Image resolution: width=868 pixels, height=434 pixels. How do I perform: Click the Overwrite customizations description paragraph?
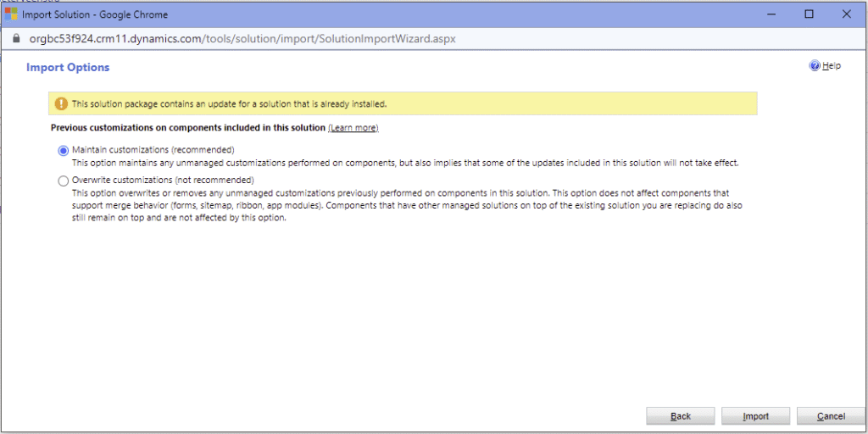click(x=407, y=205)
